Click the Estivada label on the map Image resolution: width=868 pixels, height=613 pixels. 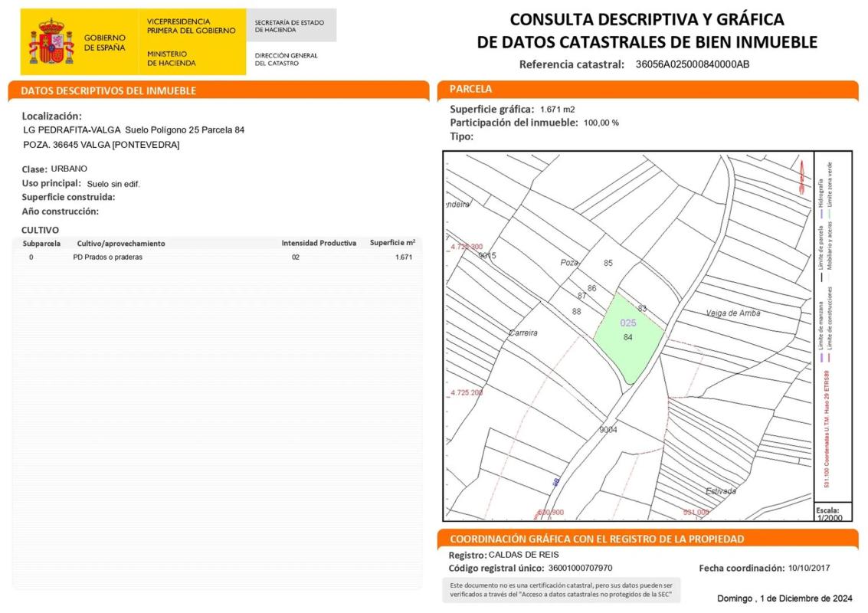click(x=720, y=490)
